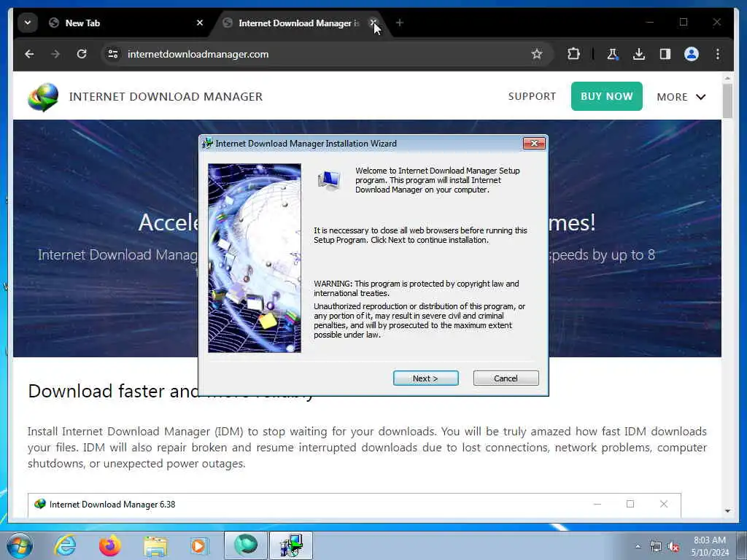Close the New Tab tab
The image size is (747, 560).
coord(200,23)
